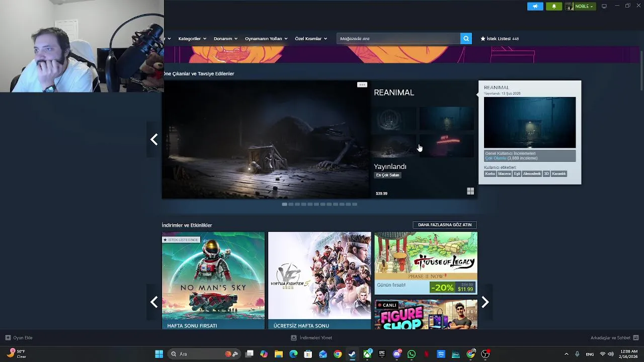Image resolution: width=644 pixels, height=362 pixels.
Task: Select the last carousel page dot
Action: (355, 204)
